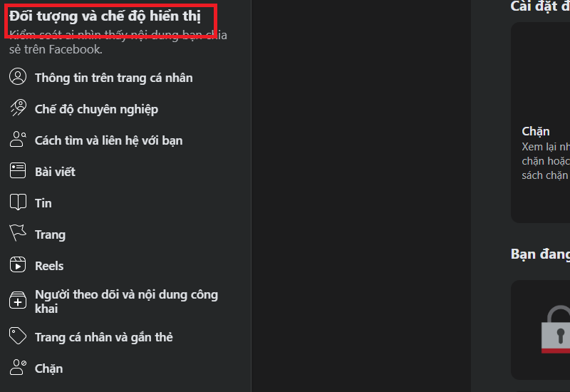
Task: Open Chế độ chuyên nghiệp menu entry
Action: point(96,109)
